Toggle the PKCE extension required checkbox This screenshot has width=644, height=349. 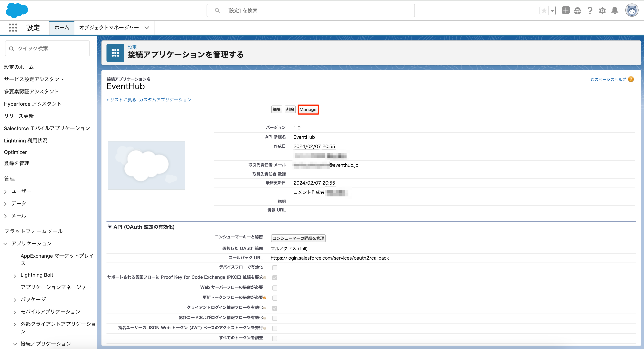pyautogui.click(x=275, y=278)
